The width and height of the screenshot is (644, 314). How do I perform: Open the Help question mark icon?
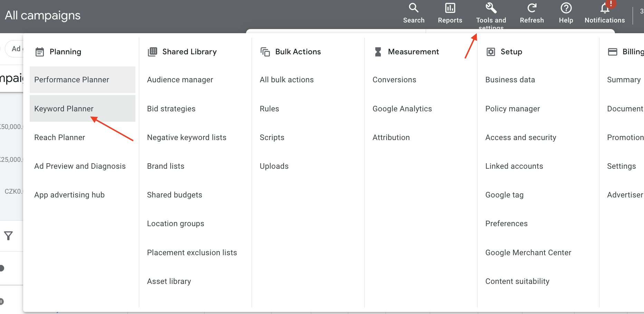(566, 8)
